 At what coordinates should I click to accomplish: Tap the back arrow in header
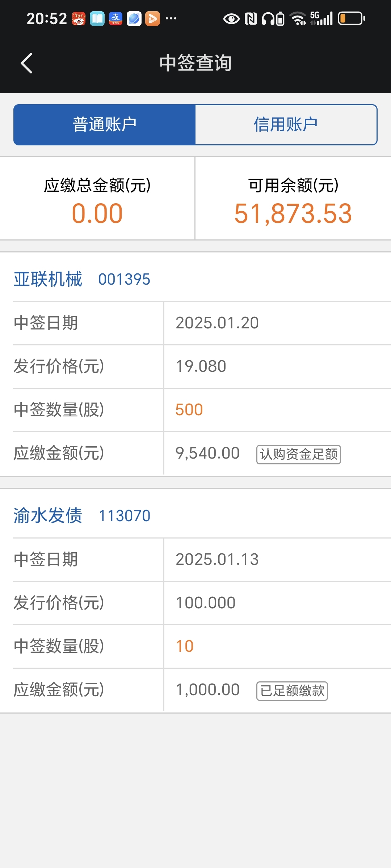(26, 63)
